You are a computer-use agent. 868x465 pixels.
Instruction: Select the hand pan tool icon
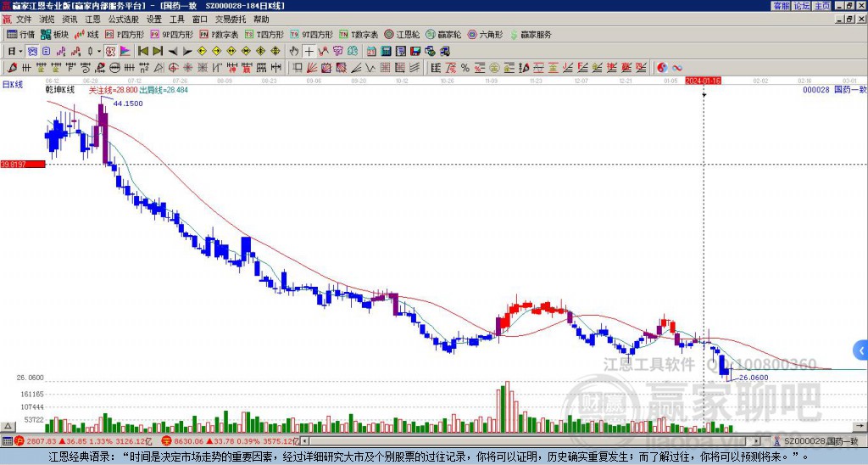(294, 51)
